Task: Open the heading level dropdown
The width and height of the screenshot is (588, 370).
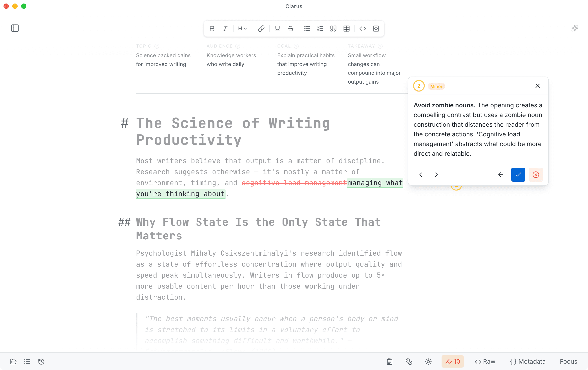Action: pos(243,29)
